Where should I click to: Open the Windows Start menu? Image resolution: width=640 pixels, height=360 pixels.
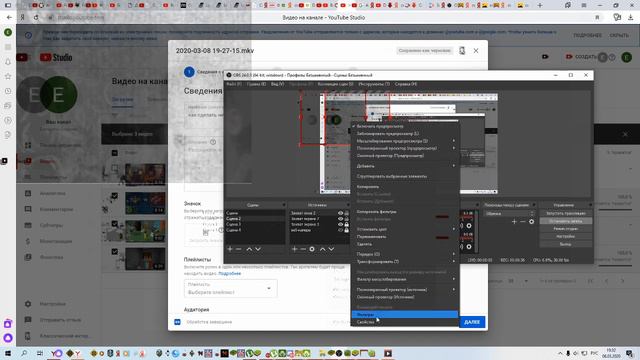click(8, 353)
